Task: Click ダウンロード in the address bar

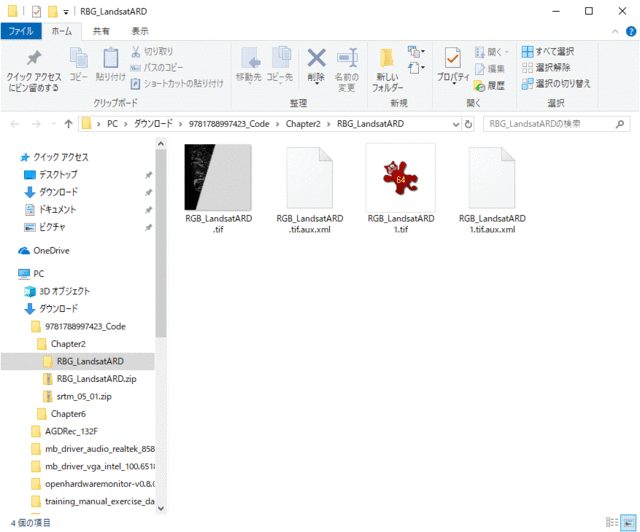Action: tap(153, 124)
